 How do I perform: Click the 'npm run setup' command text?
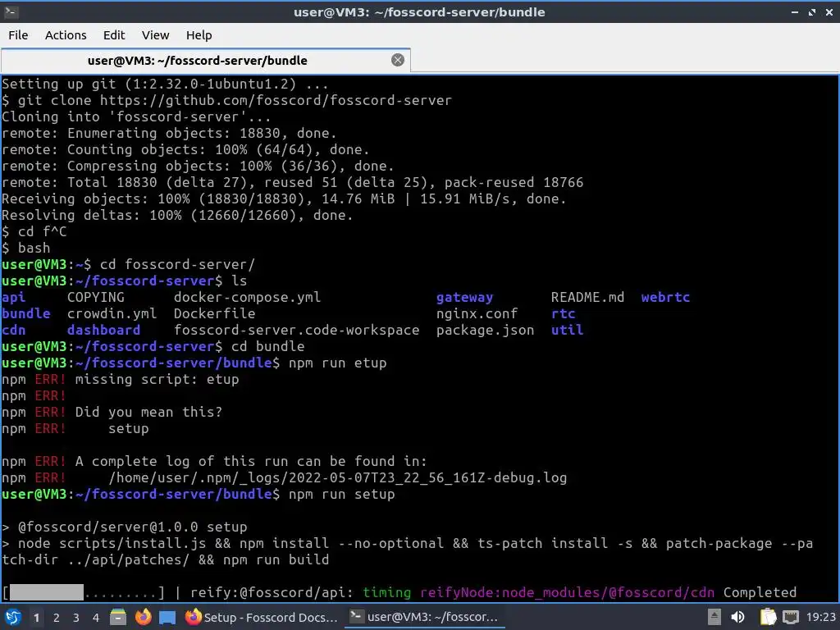[x=341, y=494]
